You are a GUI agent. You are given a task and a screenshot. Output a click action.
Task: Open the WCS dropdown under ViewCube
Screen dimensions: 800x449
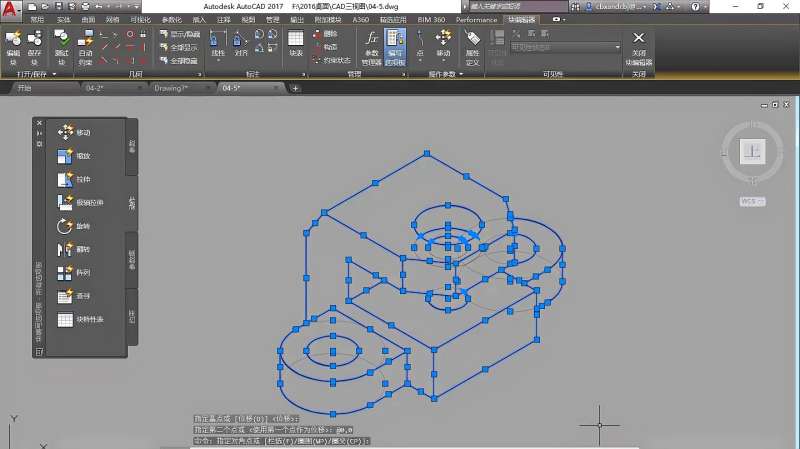coord(752,202)
